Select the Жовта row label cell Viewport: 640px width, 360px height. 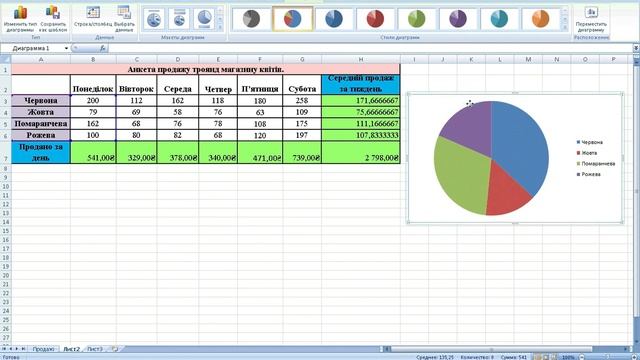41,112
